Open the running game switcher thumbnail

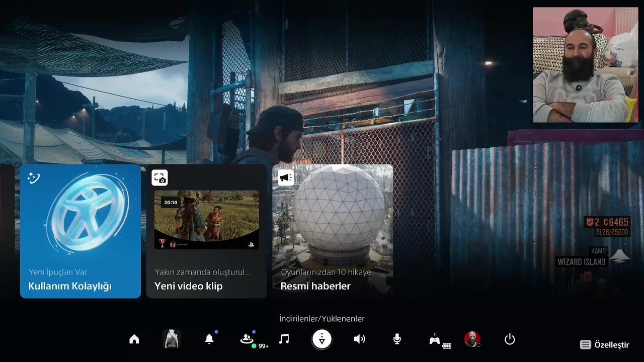tap(172, 339)
